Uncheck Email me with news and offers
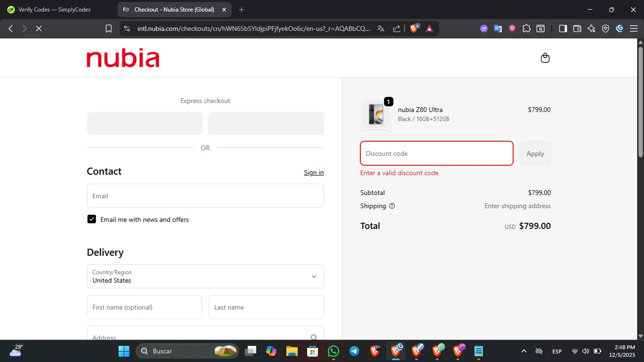This screenshot has width=644, height=362. pos(91,219)
